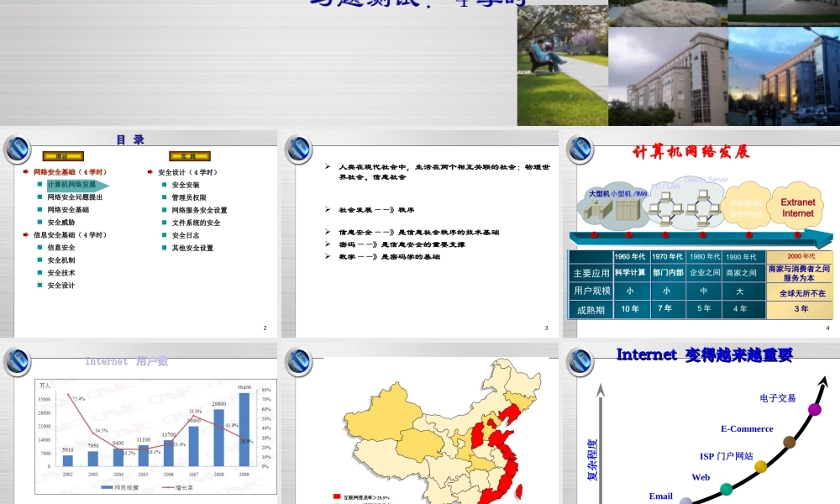
Task: Click the Extranet Internet cloud shape
Action: tap(797, 207)
